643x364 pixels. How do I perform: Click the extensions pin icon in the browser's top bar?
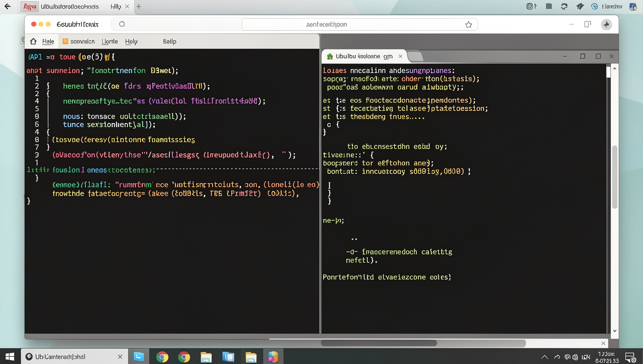coord(580,6)
